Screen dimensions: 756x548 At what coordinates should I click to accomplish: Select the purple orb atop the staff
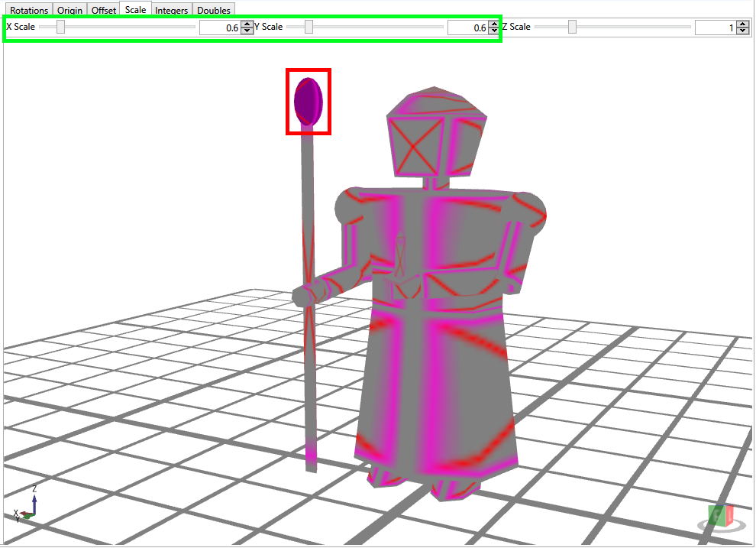(x=309, y=101)
